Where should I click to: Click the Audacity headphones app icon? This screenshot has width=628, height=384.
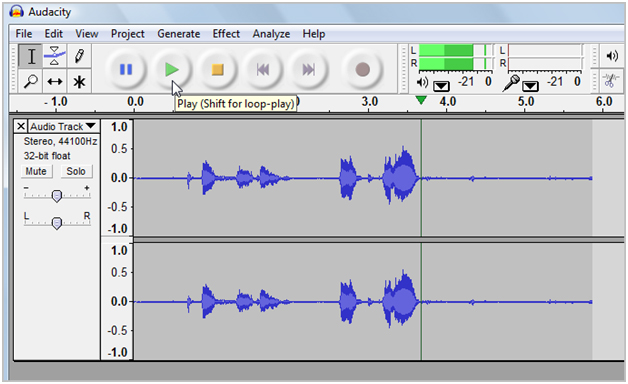coord(16,12)
